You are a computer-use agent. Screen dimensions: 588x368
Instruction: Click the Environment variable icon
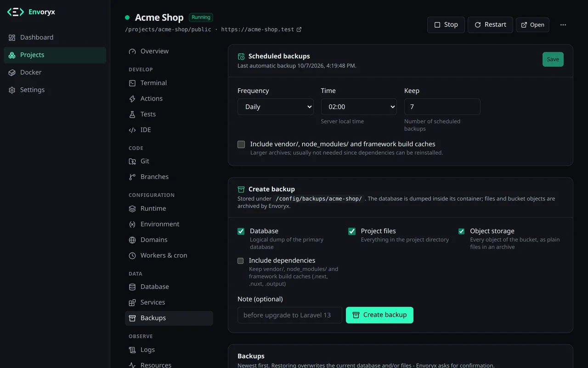pos(132,224)
